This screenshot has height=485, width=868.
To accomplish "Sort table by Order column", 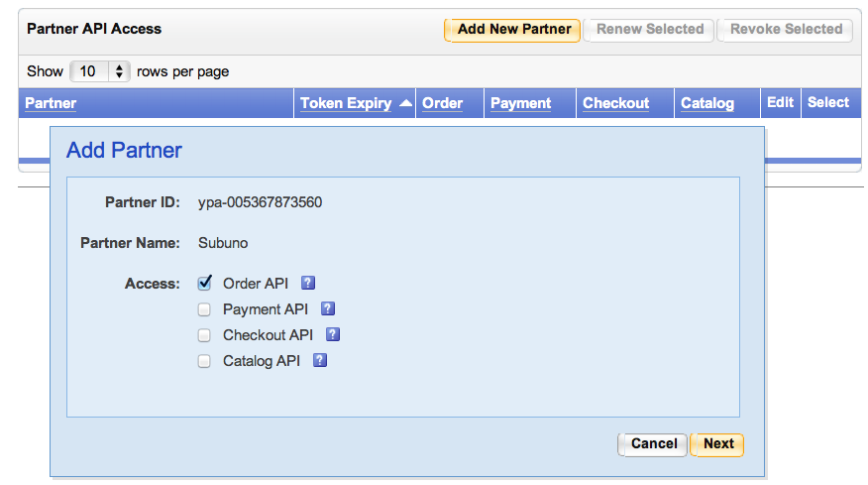I will pos(442,103).
